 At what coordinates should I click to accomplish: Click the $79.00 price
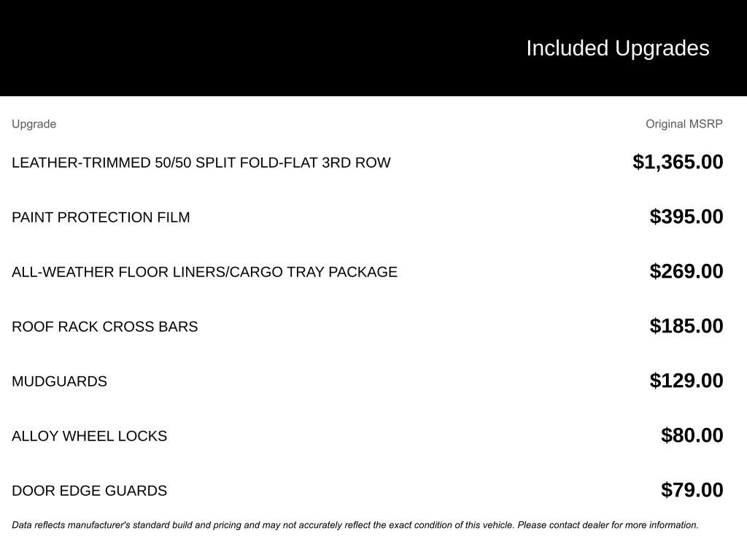coord(692,491)
